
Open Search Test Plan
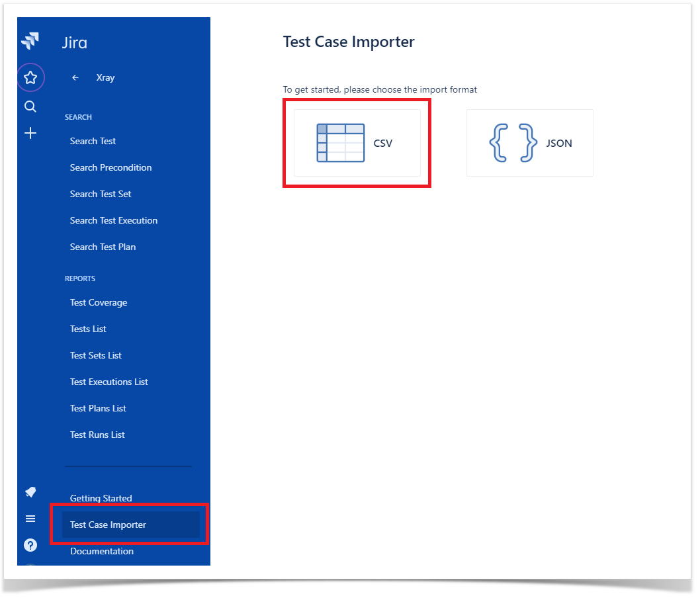point(103,247)
